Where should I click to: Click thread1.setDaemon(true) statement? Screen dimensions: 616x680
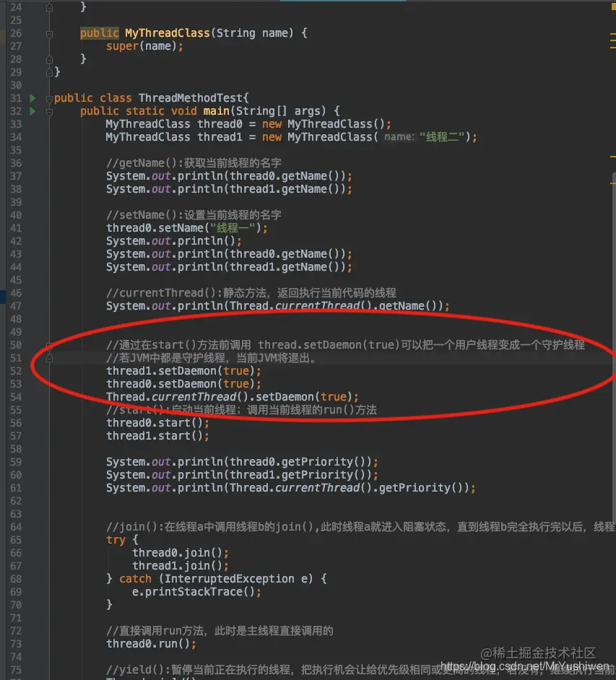pyautogui.click(x=183, y=371)
